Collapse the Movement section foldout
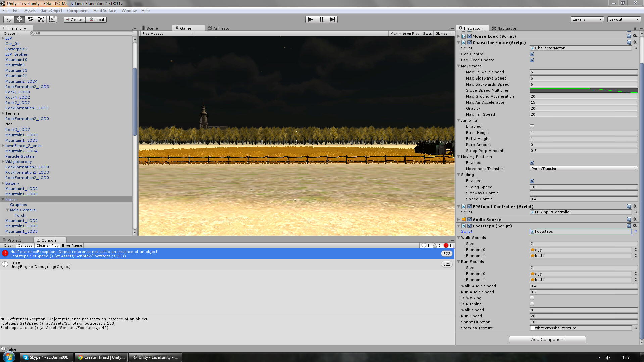644x362 pixels. [x=459, y=66]
